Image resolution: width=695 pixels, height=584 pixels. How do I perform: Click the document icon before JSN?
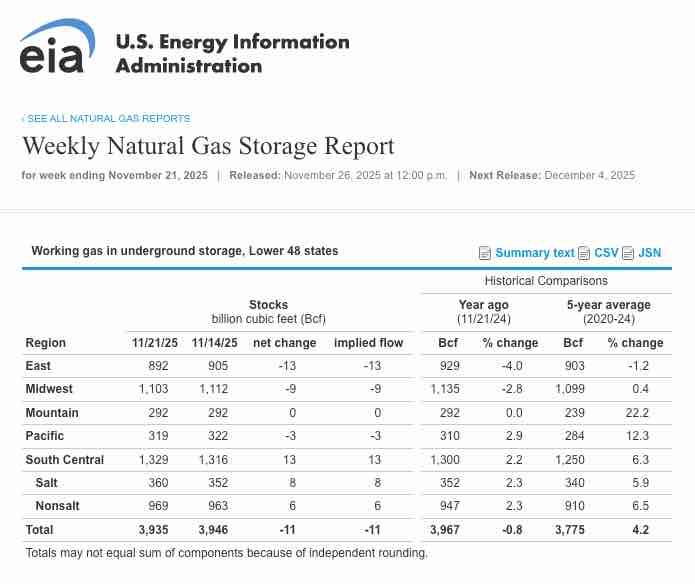point(628,253)
